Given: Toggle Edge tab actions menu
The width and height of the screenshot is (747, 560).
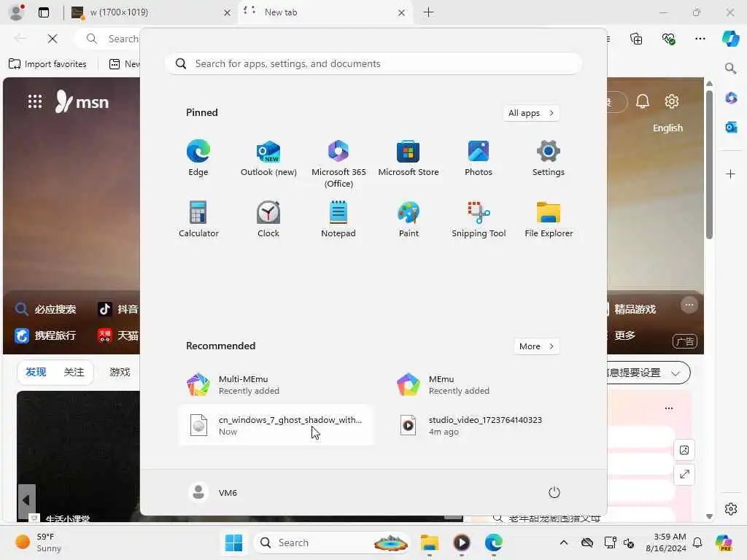Looking at the screenshot, I should (43, 12).
